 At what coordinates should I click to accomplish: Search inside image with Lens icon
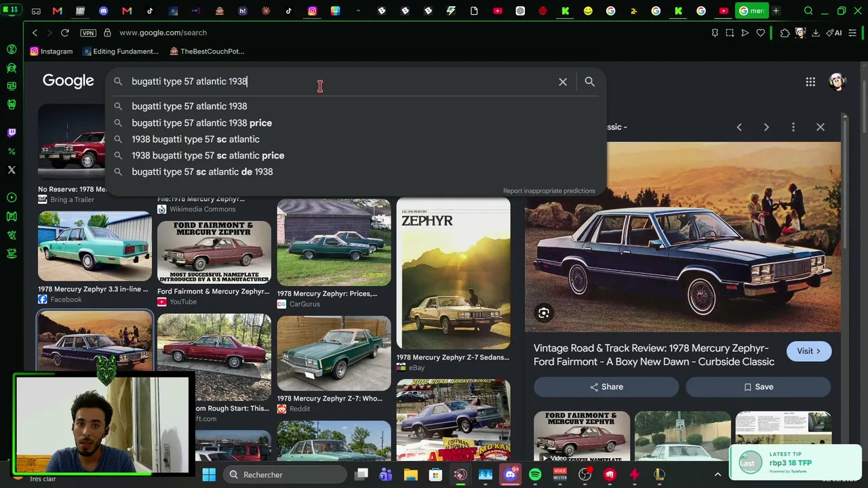click(543, 313)
